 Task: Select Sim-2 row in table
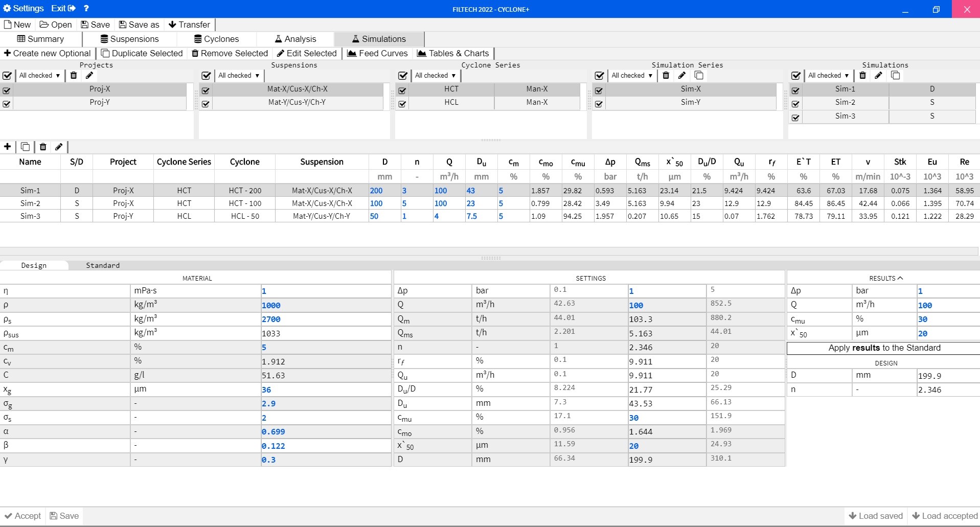tap(490, 203)
